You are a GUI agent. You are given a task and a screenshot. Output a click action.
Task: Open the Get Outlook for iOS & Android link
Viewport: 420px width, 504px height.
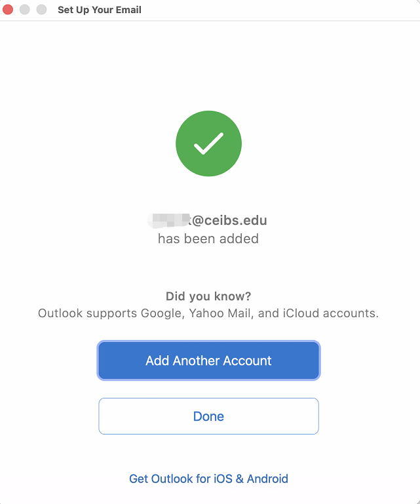[208, 478]
